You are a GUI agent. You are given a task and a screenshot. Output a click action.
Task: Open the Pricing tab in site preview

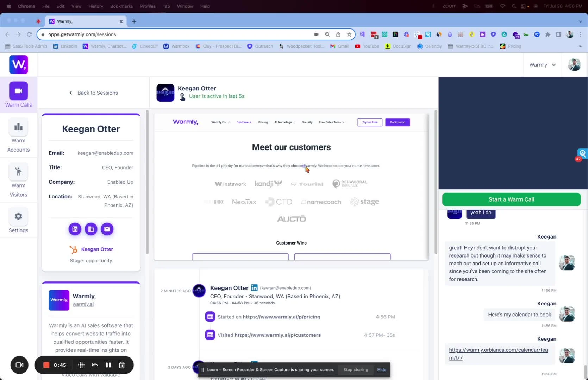pyautogui.click(x=263, y=122)
